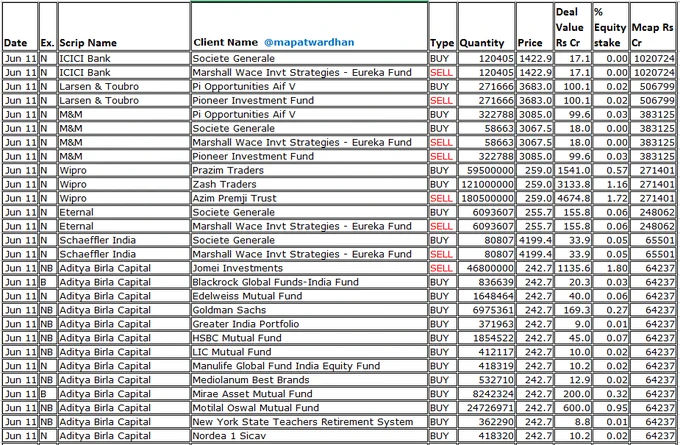Open the @mapatwardhan handle text
This screenshot has width=680, height=445.
click(309, 43)
